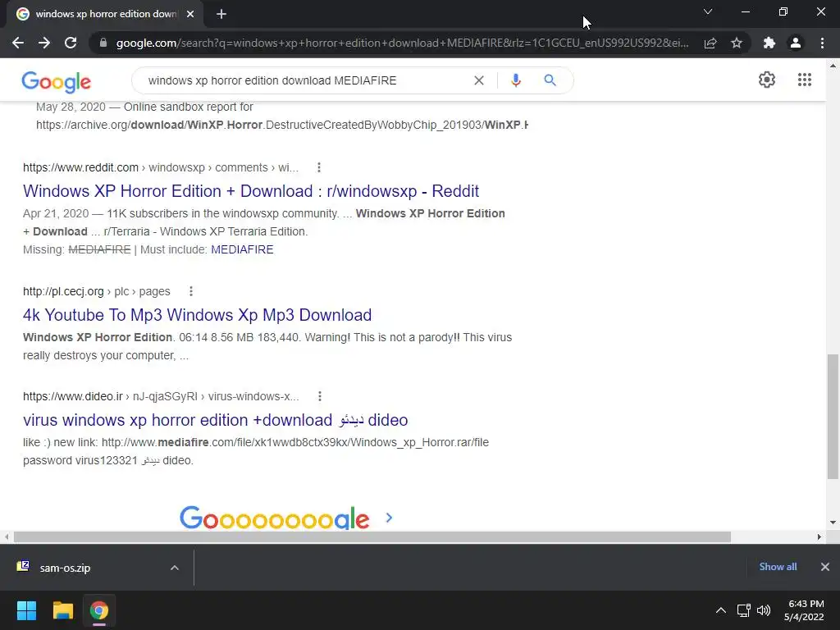The width and height of the screenshot is (840, 630).
Task: Show hidden system tray icons
Action: coord(721,610)
